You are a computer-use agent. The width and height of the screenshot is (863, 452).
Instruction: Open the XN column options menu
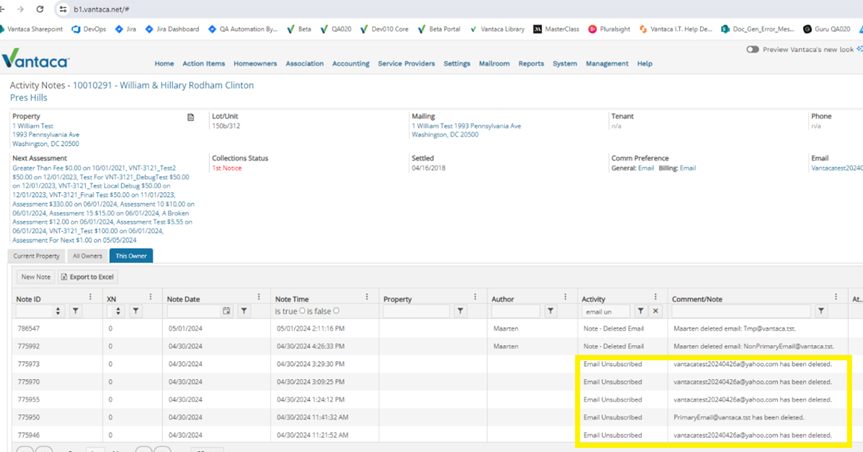[150, 297]
